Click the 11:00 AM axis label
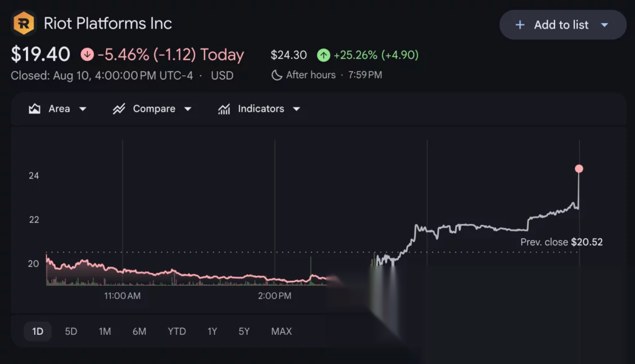The width and height of the screenshot is (635, 364). tap(122, 296)
